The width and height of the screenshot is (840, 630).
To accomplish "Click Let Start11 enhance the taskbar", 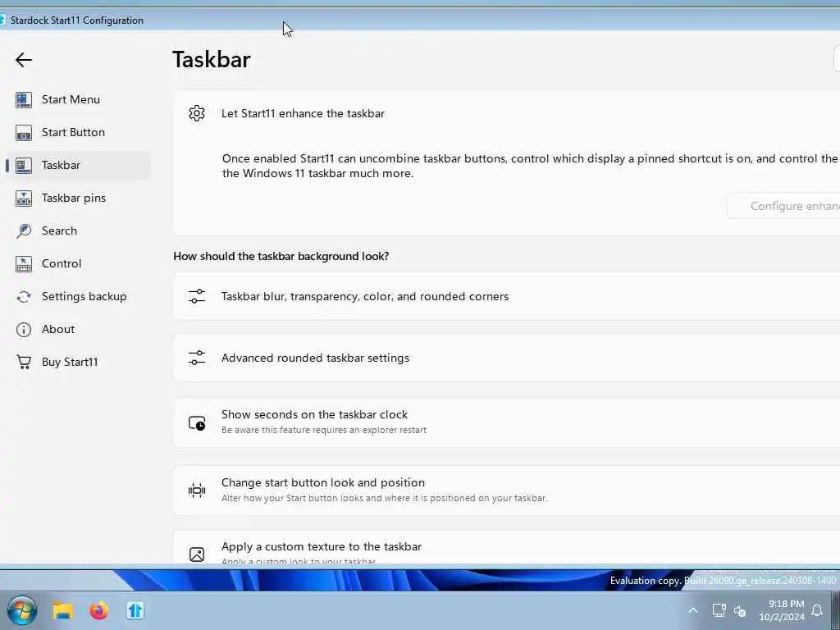I will 303,113.
